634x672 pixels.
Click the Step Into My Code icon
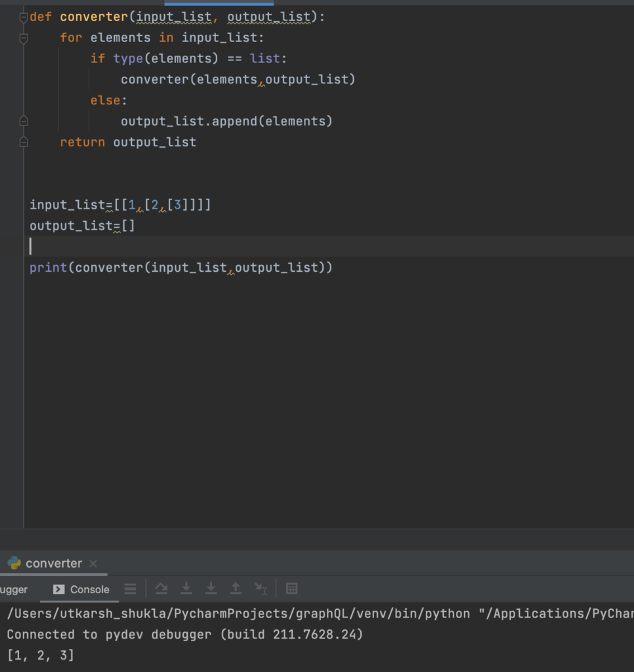[211, 589]
